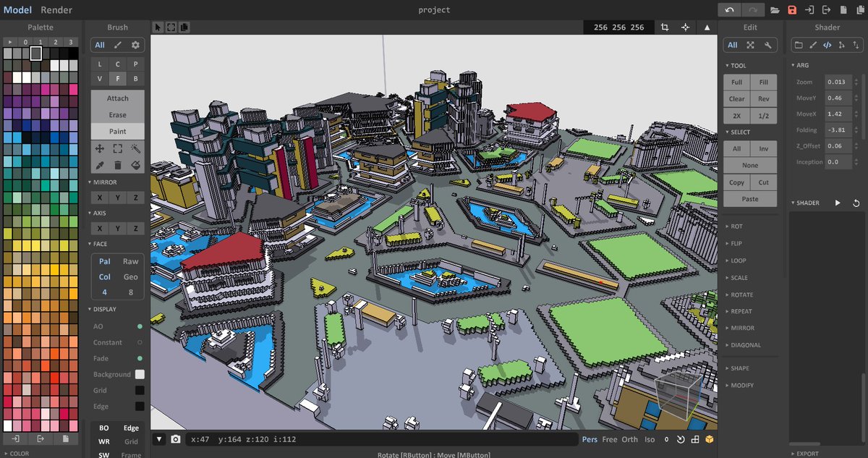Image resolution: width=868 pixels, height=458 pixels.
Task: Click the Model menu item
Action: 17,9
